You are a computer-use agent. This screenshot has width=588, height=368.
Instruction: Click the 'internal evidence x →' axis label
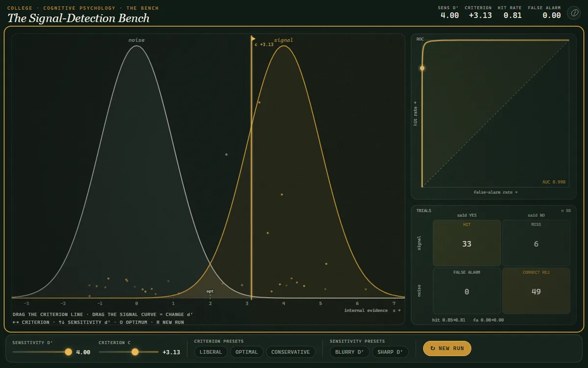point(372,311)
